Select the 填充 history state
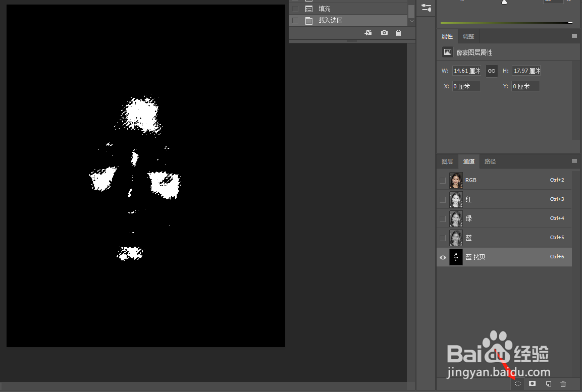The image size is (582, 392). click(x=348, y=9)
